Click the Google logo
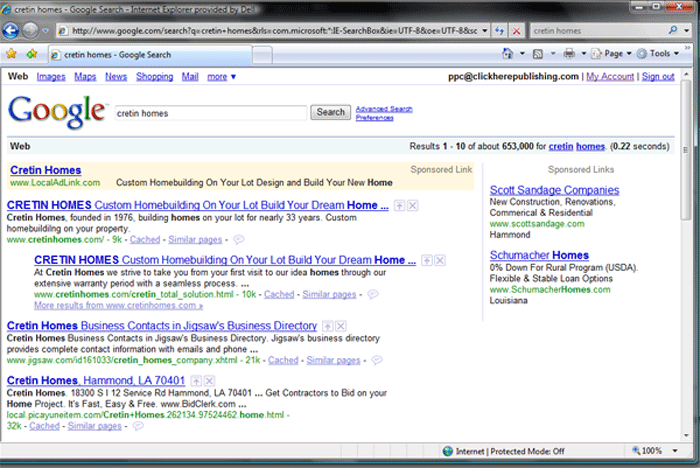 click(57, 111)
